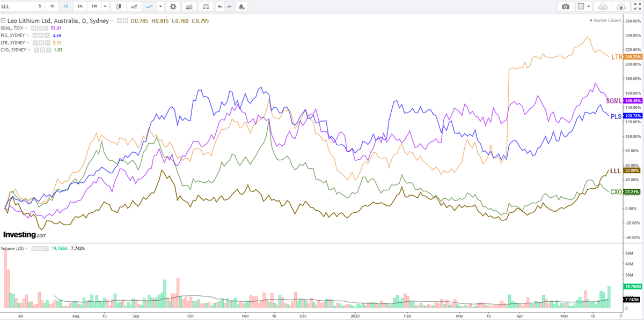
Task: Open settings gear for CXO, SYDNEY series
Action: coord(42,50)
